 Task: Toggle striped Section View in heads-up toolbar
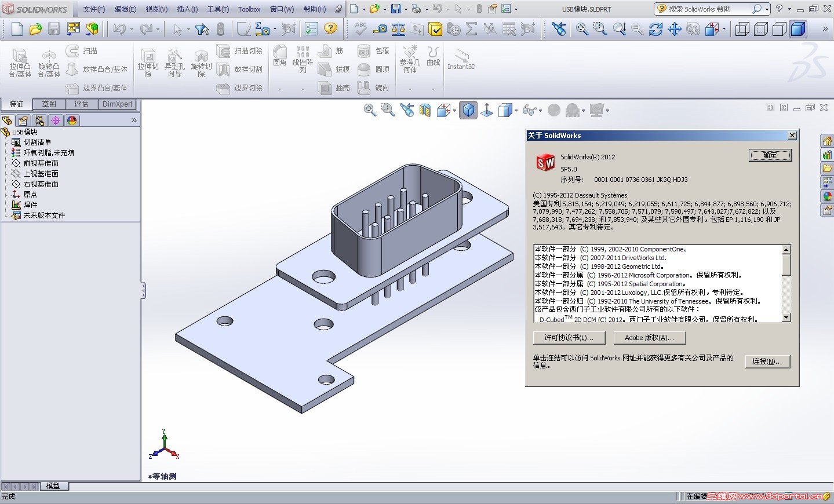pyautogui.click(x=425, y=110)
